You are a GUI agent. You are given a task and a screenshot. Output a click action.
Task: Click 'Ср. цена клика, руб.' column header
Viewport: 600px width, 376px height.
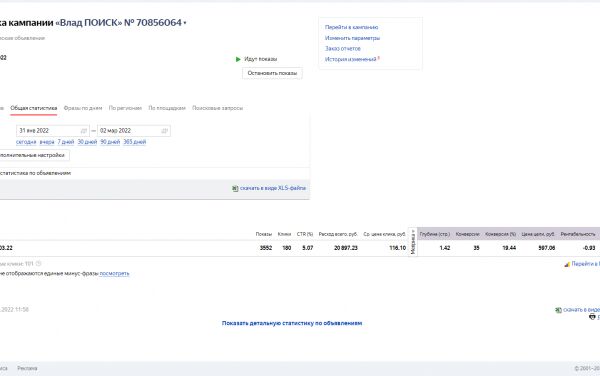(x=384, y=234)
